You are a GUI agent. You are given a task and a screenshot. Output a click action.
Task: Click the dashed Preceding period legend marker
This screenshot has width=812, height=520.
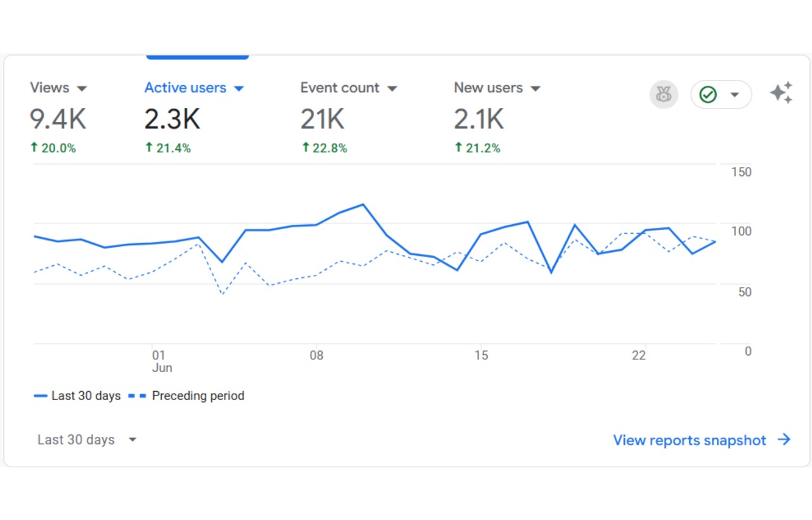(136, 396)
